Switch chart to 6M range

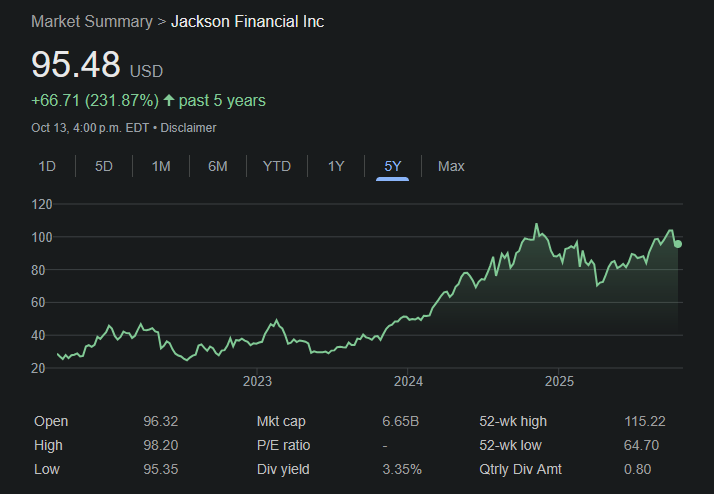point(218,166)
